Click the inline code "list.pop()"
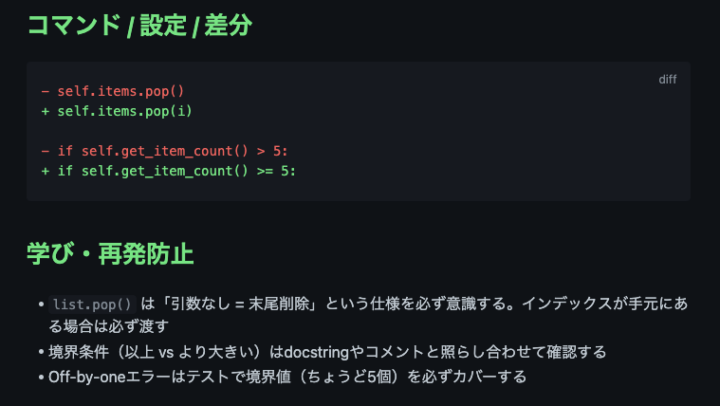Viewport: 720px width, 406px height. pos(92,305)
